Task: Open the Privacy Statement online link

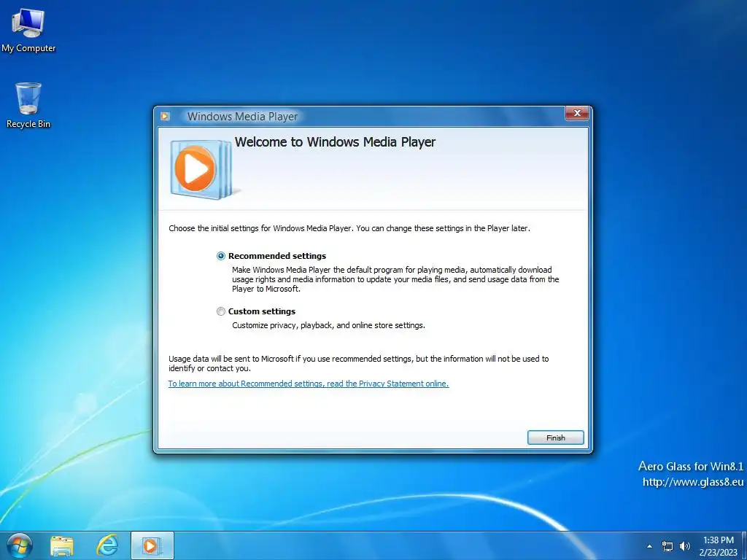Action: [x=309, y=384]
